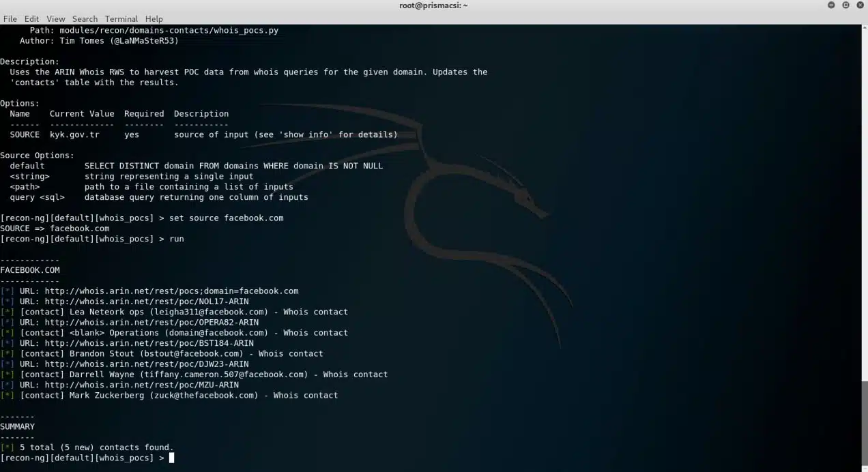Viewport: 868px width, 472px height.
Task: Click the 'Current Value' column header
Action: (x=82, y=114)
